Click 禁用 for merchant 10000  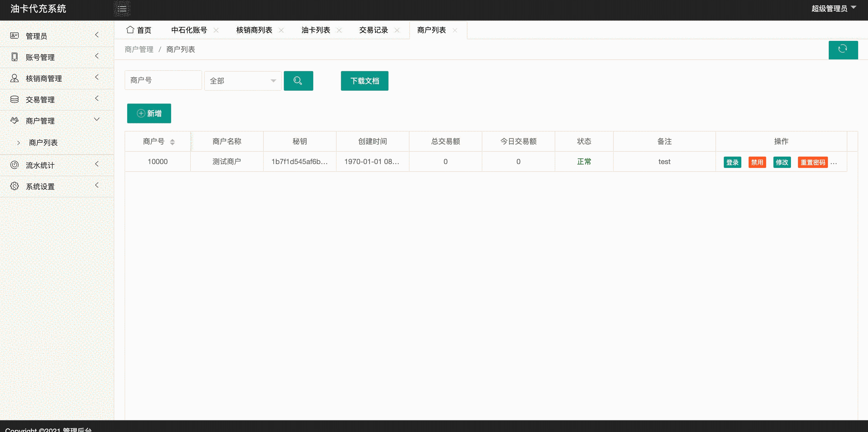point(757,162)
